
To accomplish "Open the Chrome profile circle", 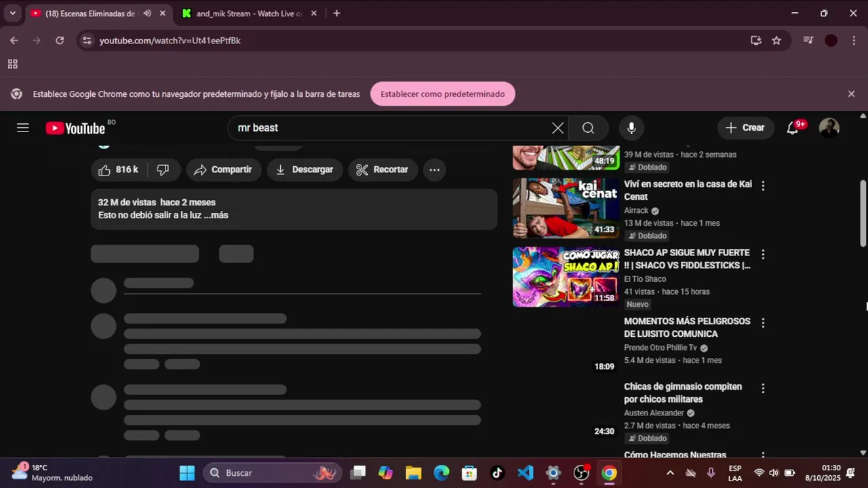I will (x=831, y=41).
